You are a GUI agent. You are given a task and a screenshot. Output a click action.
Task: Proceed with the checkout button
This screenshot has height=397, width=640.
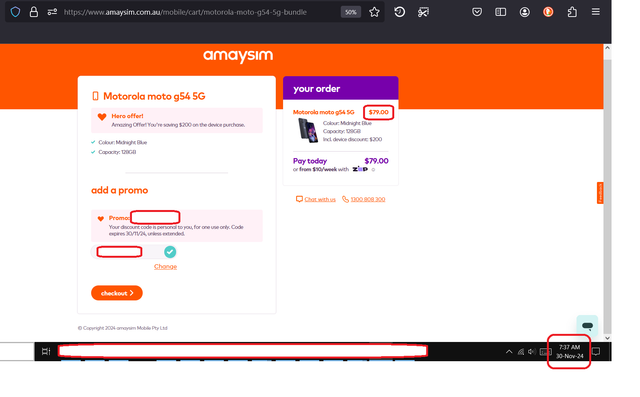pyautogui.click(x=117, y=293)
